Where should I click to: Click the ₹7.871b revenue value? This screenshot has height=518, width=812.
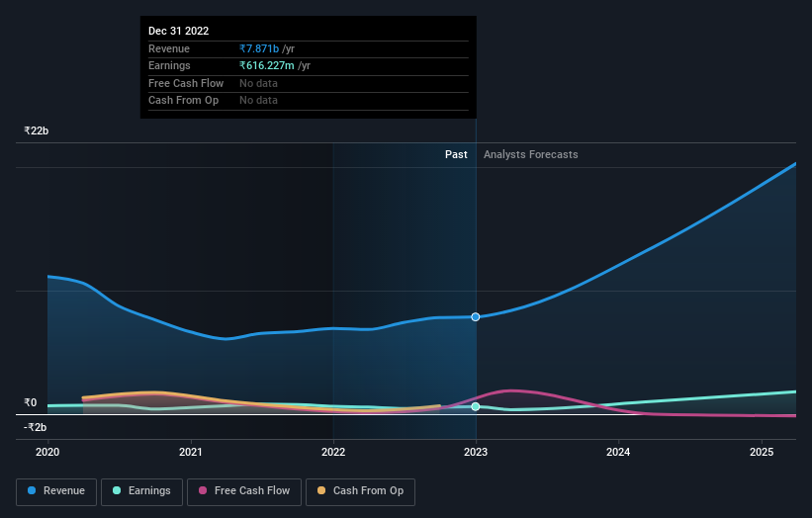(259, 48)
